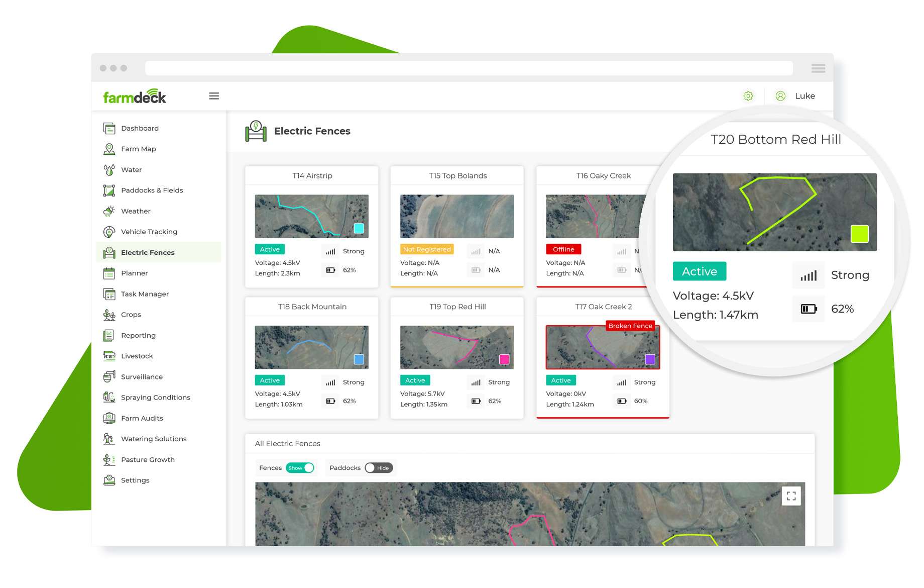The width and height of the screenshot is (924, 588).
Task: Open Pasture Growth using its plant icon
Action: pyautogui.click(x=109, y=459)
